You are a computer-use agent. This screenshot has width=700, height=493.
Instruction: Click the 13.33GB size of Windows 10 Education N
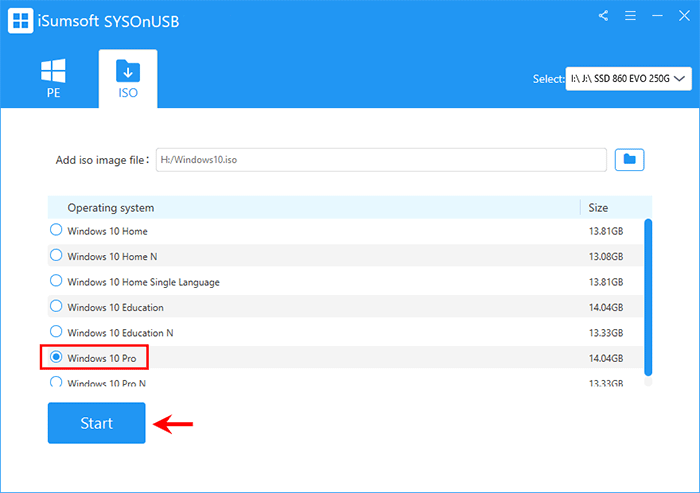606,333
